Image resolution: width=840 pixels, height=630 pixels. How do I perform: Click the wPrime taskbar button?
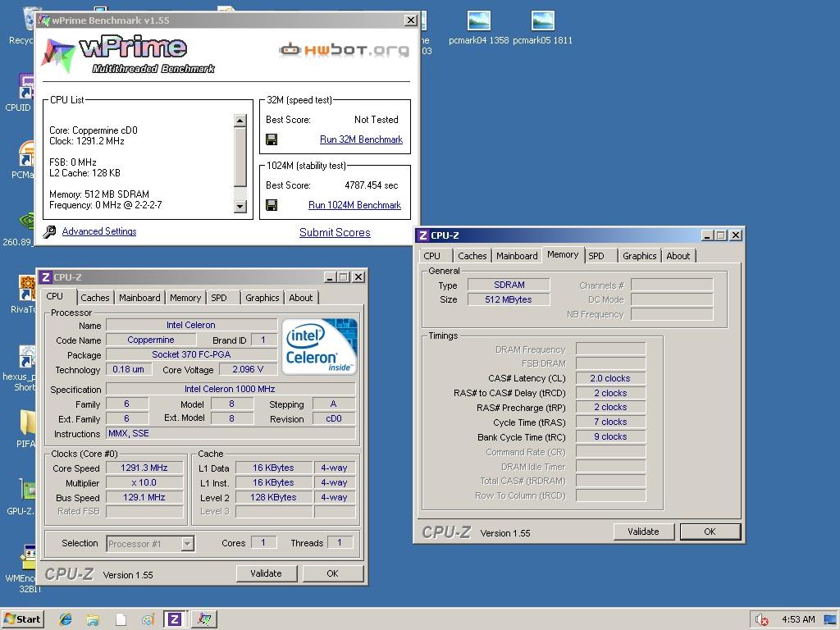[x=204, y=619]
